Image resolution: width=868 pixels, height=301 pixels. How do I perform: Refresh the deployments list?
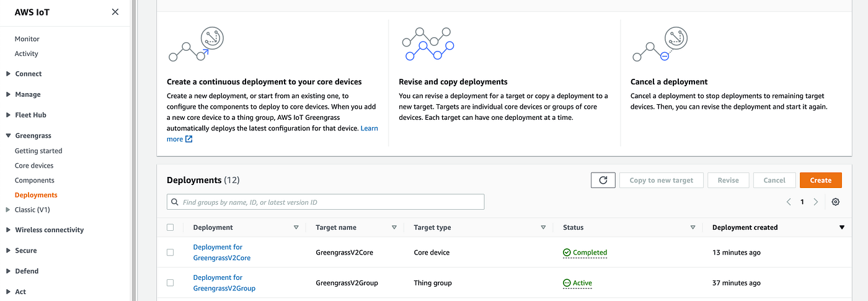603,180
